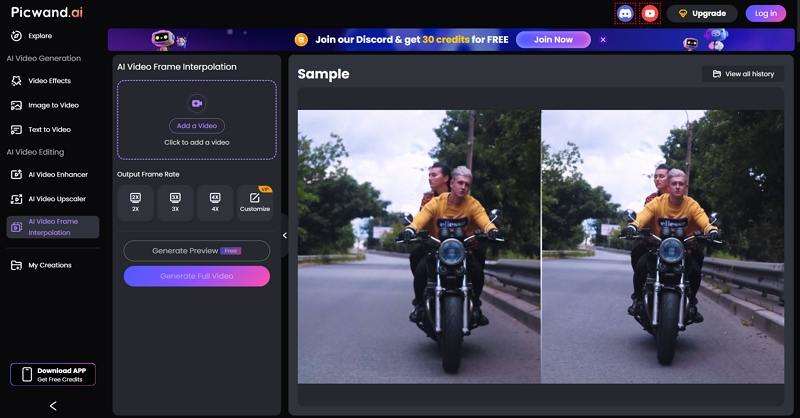This screenshot has width=800, height=418.
Task: Select 3X output frame rate
Action: [175, 203]
